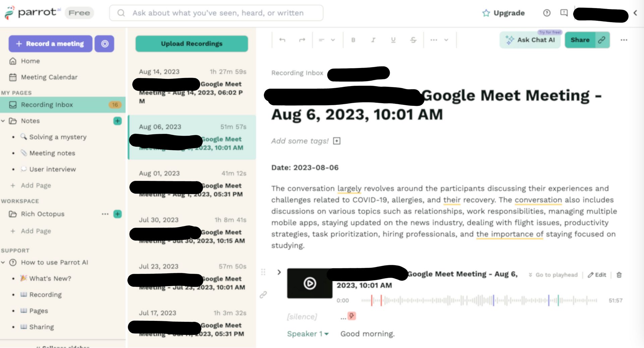The height and width of the screenshot is (348, 644).
Task: Click the Record a meeting button
Action: pyautogui.click(x=50, y=44)
